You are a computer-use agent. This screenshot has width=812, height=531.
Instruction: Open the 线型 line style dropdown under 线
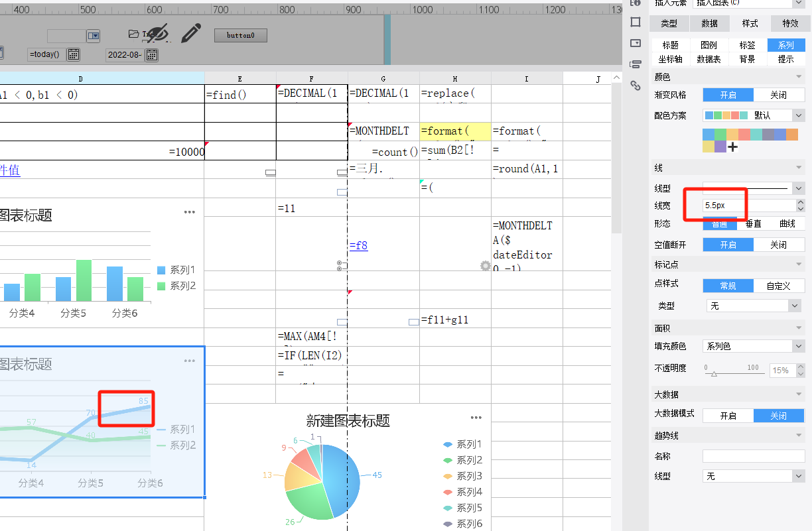click(754, 188)
